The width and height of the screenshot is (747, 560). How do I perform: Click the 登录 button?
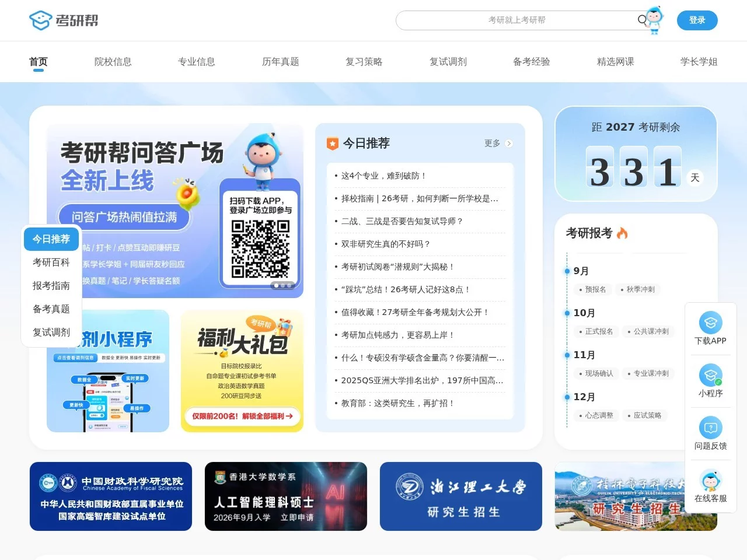click(x=697, y=20)
